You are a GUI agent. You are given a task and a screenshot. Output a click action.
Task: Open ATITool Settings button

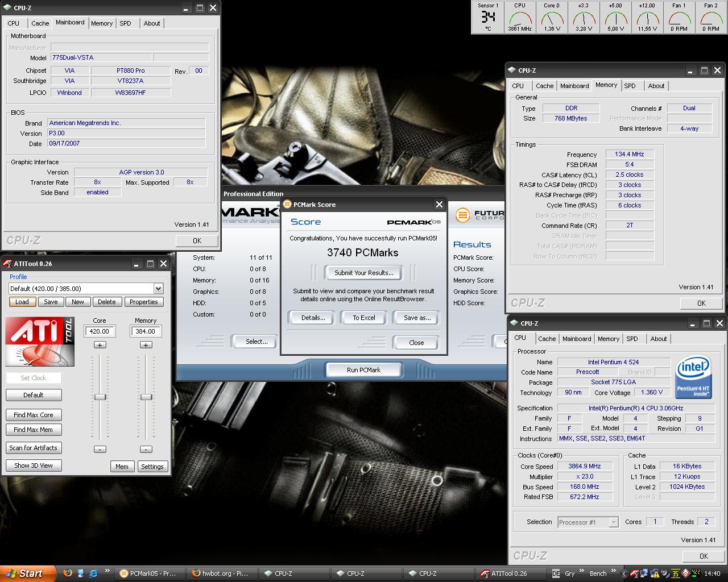point(152,467)
